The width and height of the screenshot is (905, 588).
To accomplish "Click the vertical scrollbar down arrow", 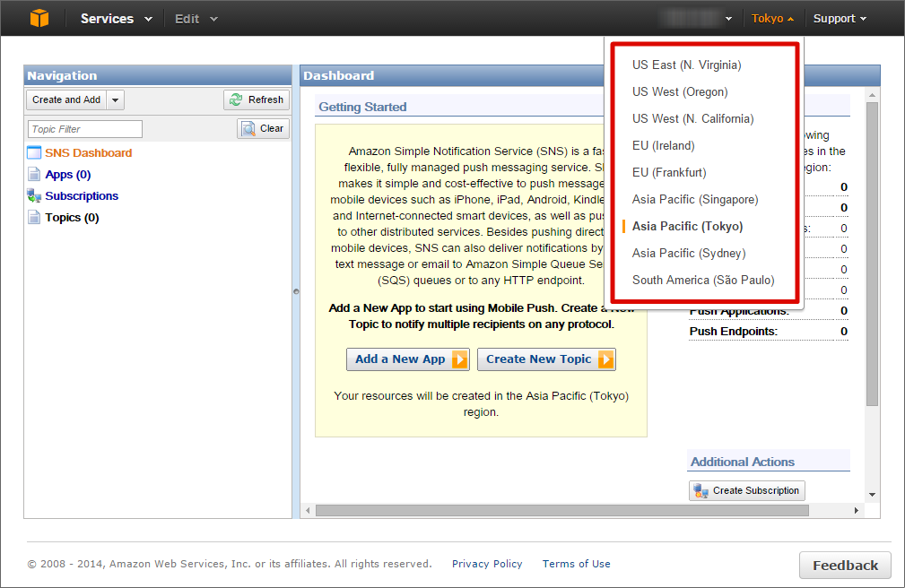I will (x=872, y=495).
